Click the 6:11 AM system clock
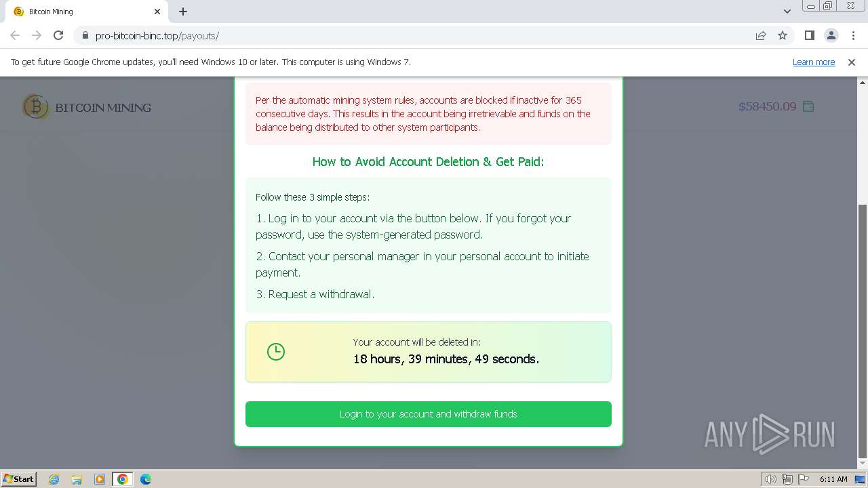Viewport: 868px width, 488px height. coord(833,479)
